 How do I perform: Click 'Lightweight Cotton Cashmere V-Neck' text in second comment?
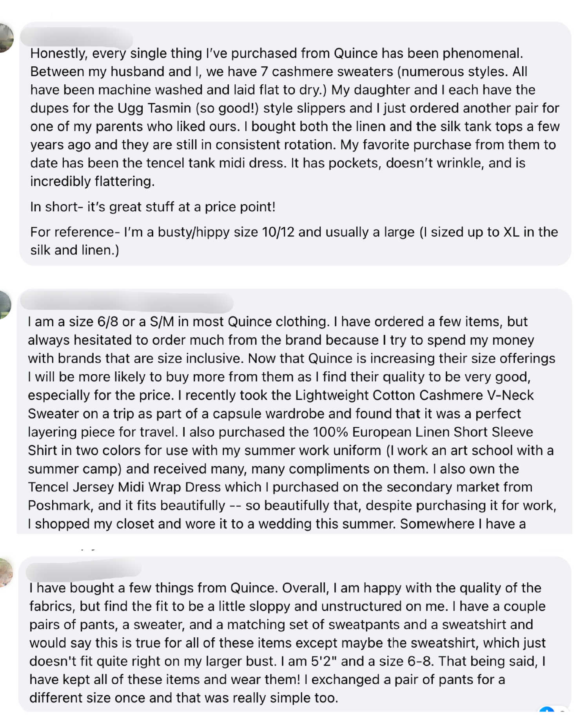414,395
